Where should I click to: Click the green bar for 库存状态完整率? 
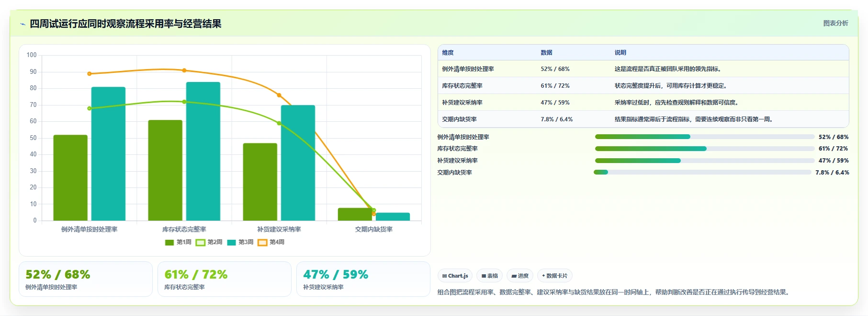pos(165,170)
